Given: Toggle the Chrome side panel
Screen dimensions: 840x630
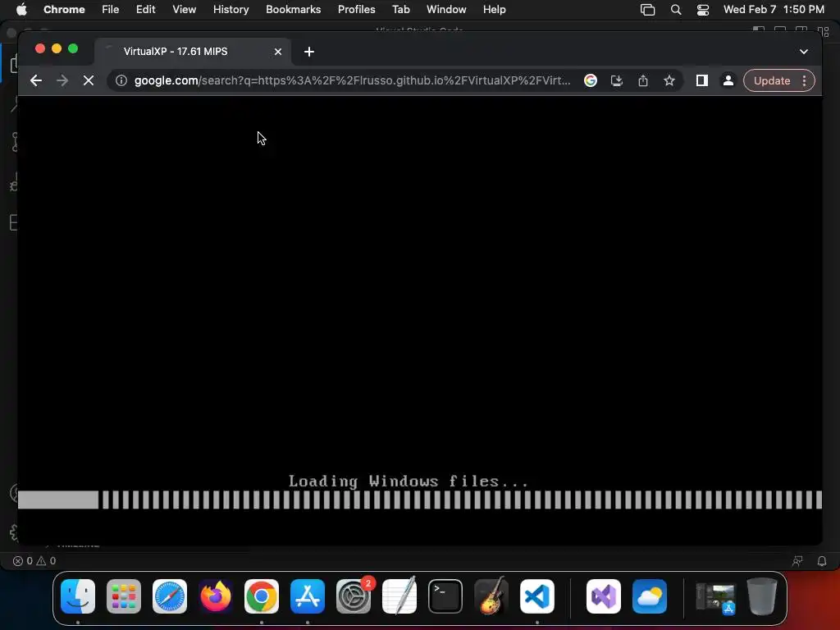Looking at the screenshot, I should (702, 80).
